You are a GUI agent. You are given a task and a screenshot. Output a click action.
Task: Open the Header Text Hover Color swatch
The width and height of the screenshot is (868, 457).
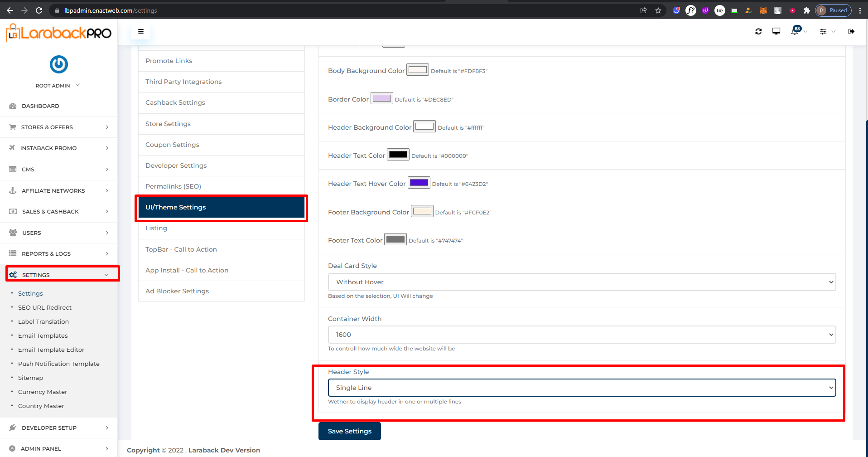419,182
